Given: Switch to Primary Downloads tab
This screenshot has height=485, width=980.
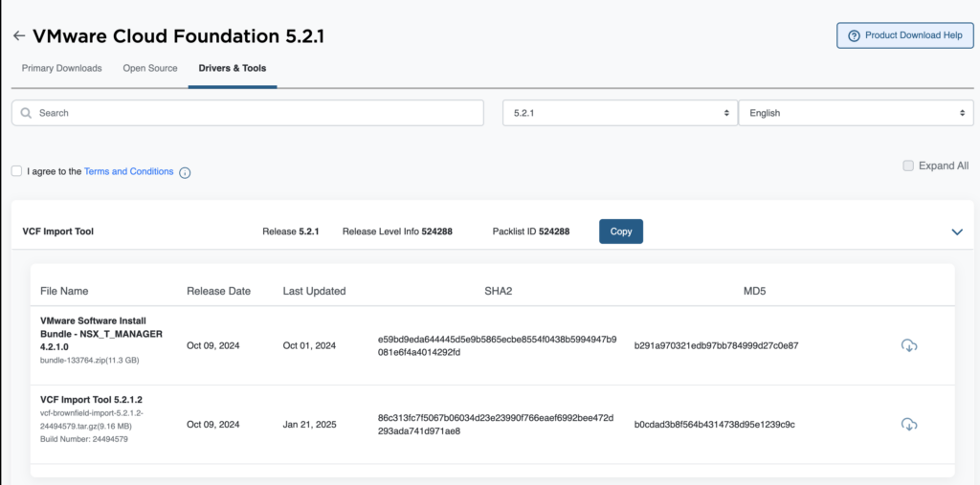Looking at the screenshot, I should 61,68.
